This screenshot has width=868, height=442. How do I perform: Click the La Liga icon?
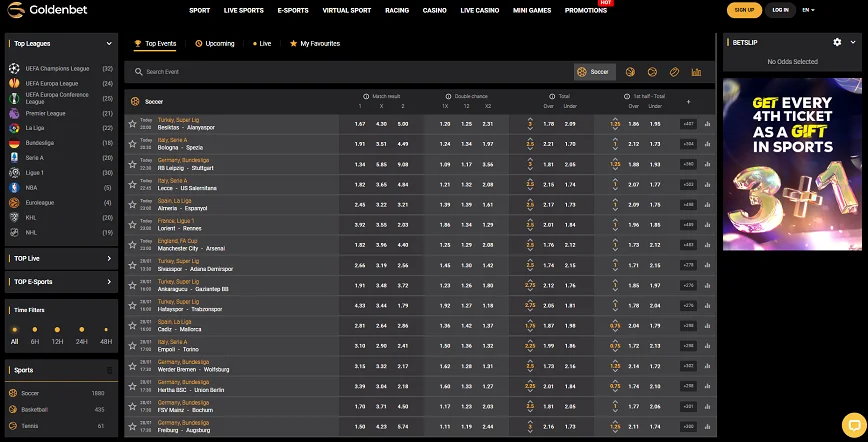coord(14,128)
